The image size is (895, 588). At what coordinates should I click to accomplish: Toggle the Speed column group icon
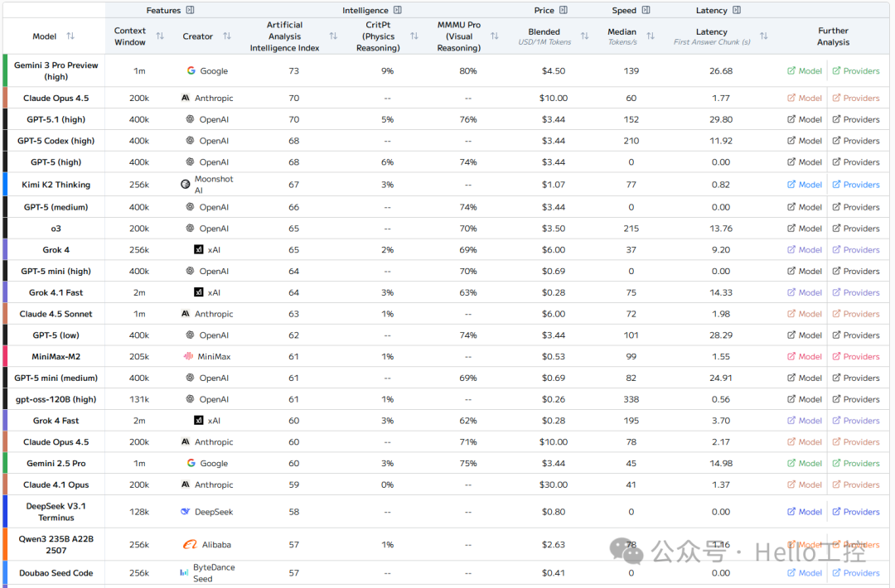[x=646, y=10]
